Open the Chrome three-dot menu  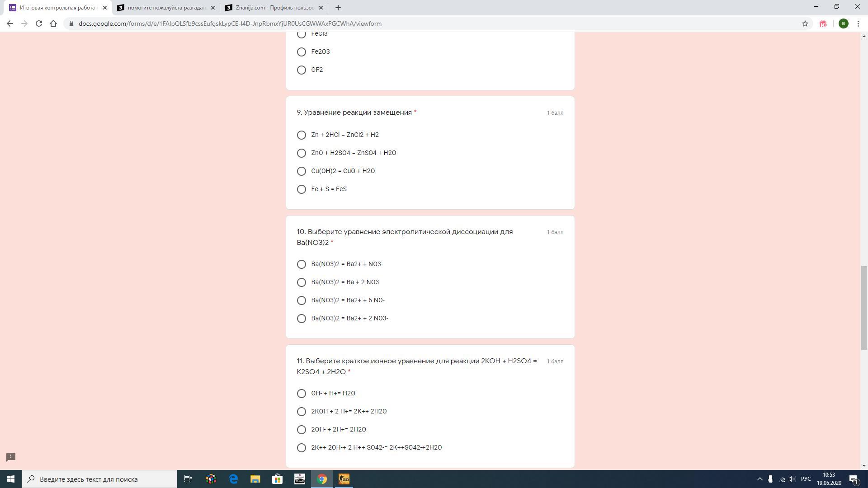point(858,23)
